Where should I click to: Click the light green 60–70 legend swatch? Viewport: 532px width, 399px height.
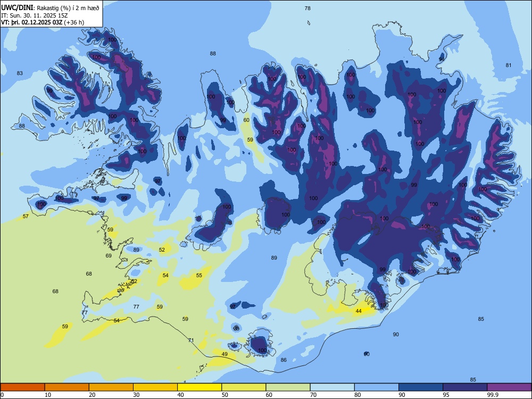288,387
